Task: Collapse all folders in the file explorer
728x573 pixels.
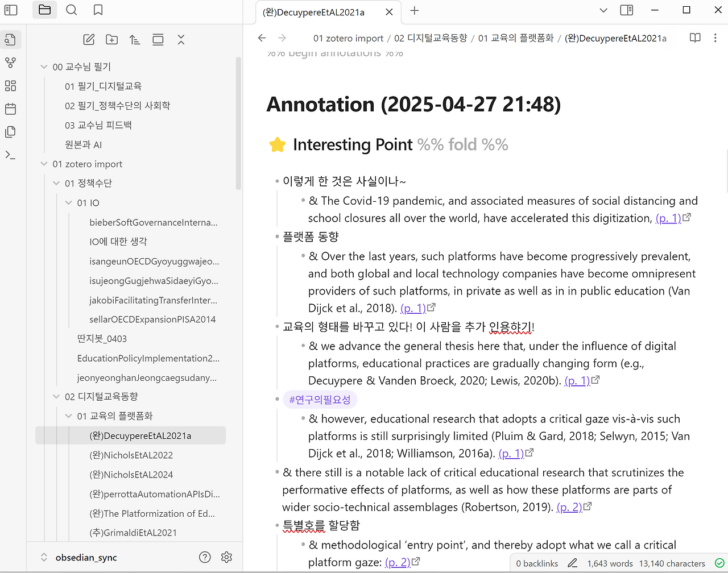Action: [x=181, y=39]
